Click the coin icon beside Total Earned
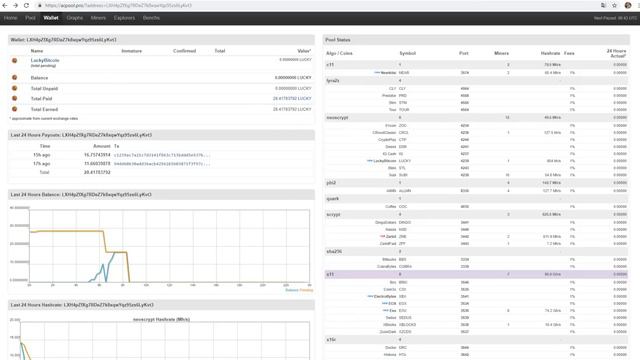This screenshot has height=360, width=640. pyautogui.click(x=14, y=109)
